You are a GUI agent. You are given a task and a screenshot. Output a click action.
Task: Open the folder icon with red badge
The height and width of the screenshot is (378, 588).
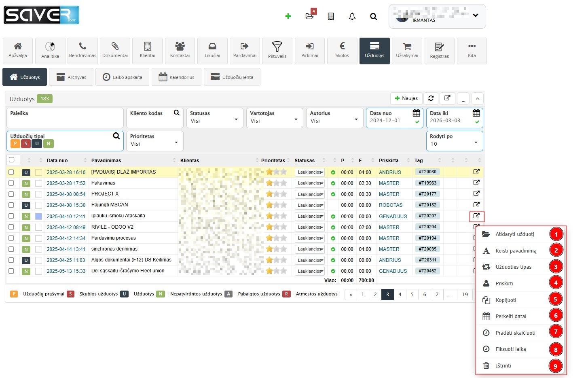(309, 16)
